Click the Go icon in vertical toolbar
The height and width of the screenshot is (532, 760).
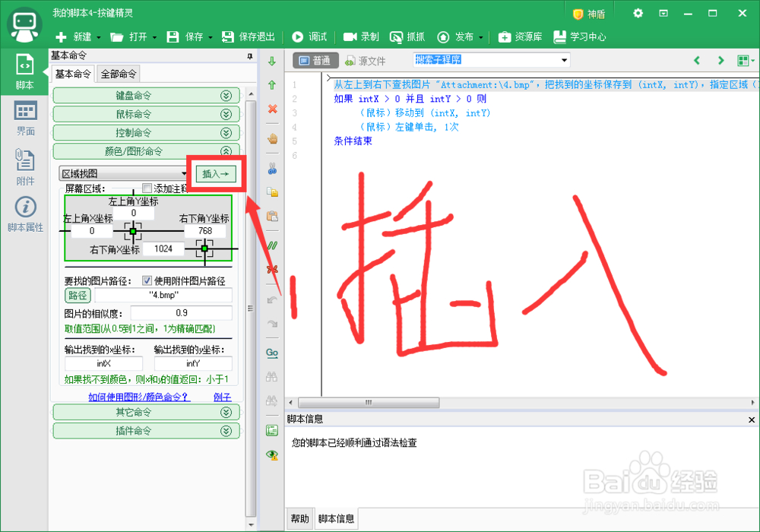pyautogui.click(x=272, y=353)
